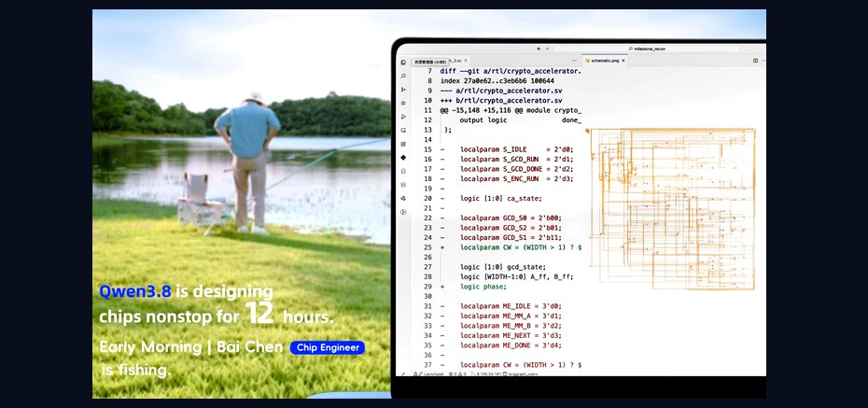The image size is (868, 408).
Task: Click 'localparam ME_MM_B = 3'd2;' line
Action: coord(511,326)
